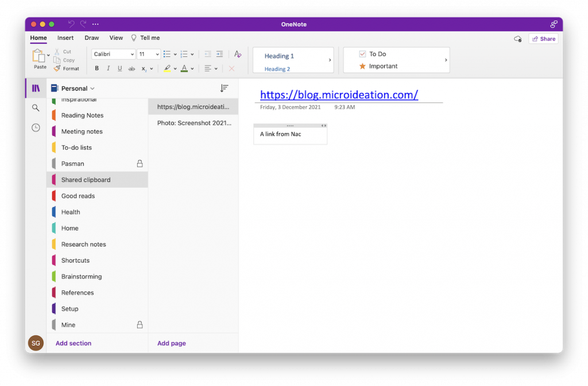Increase indent of paragraph
588x386 pixels.
pyautogui.click(x=220, y=54)
